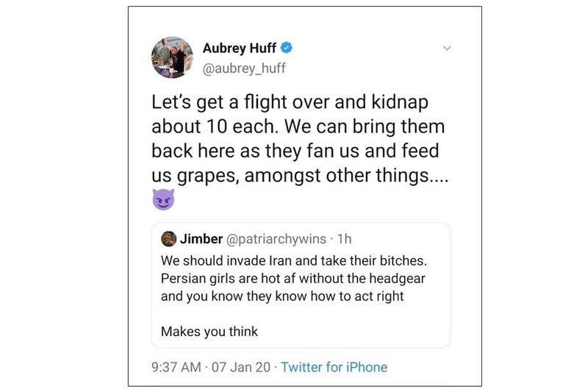Click the "Makes you think" line
Screen dimensions: 588x392
tap(209, 331)
